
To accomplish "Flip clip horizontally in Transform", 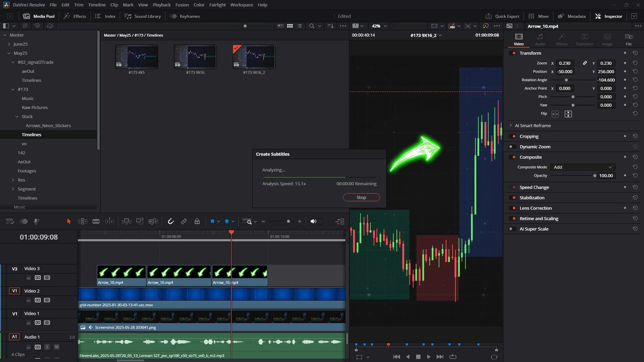I will [555, 114].
